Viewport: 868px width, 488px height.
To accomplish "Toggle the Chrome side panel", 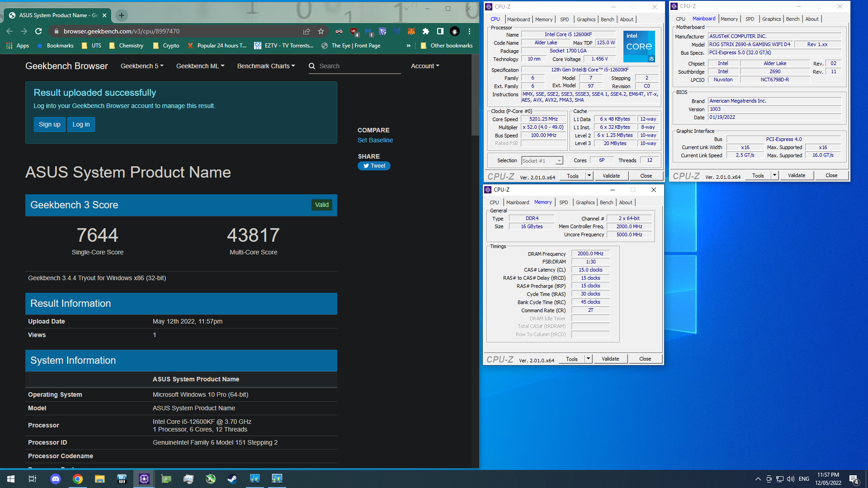I will pos(440,31).
